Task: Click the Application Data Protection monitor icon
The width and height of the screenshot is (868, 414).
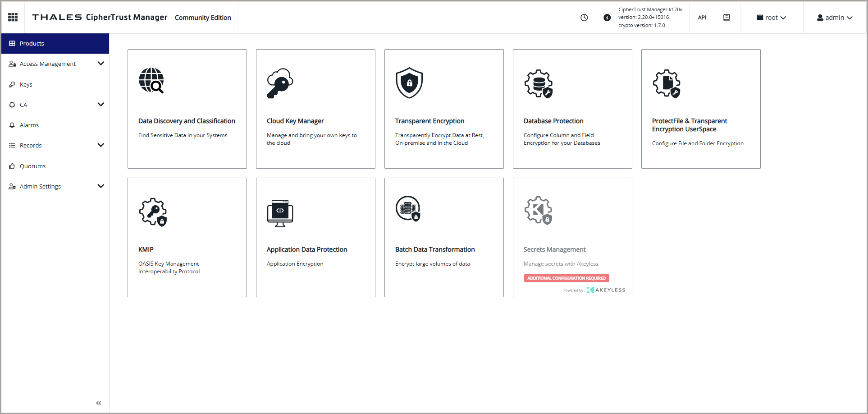Action: tap(280, 213)
